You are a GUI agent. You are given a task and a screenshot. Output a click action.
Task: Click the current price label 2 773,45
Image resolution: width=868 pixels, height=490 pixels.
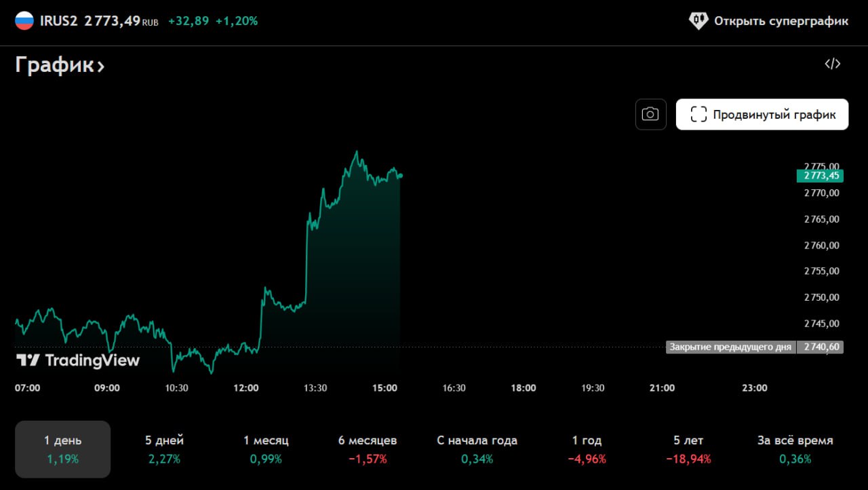click(819, 176)
